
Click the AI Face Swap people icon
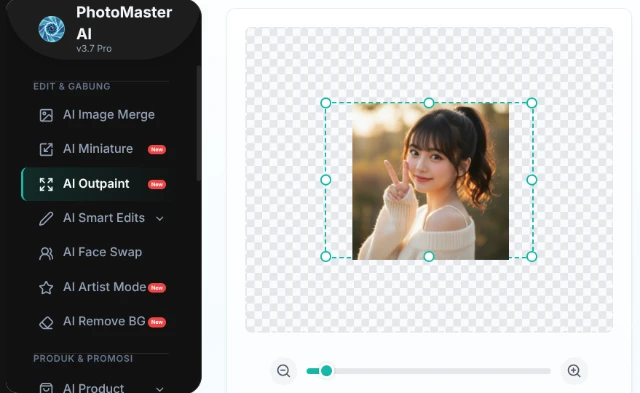tap(46, 253)
